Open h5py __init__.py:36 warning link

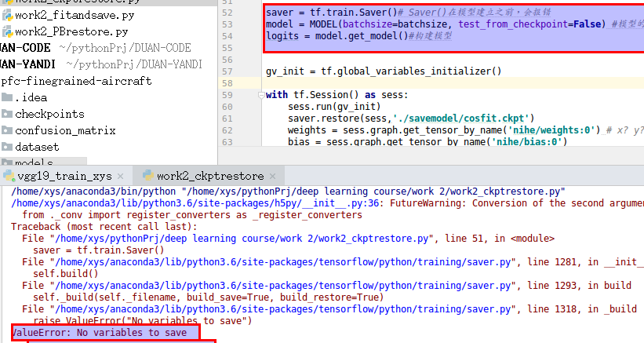(x=197, y=203)
